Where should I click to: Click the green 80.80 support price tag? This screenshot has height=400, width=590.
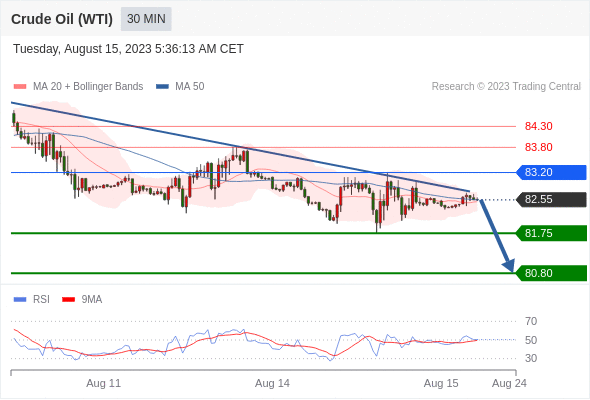550,273
